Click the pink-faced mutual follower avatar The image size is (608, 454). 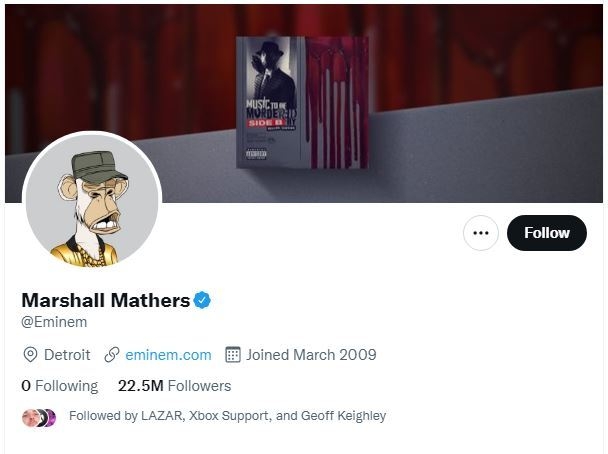tap(30, 418)
